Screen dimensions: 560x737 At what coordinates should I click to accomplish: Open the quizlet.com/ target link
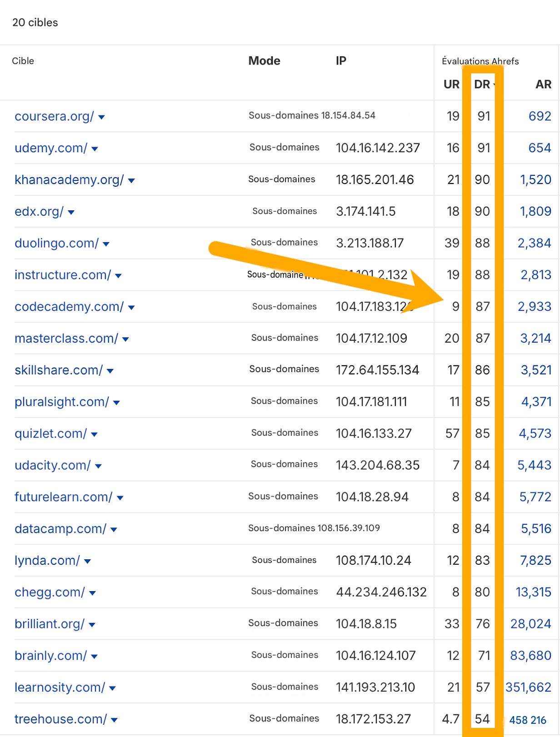(x=50, y=433)
